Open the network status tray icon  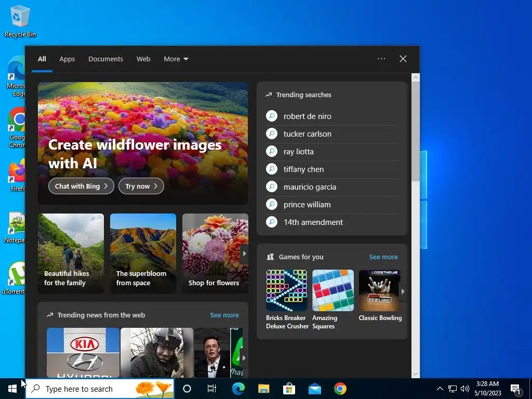tap(453, 389)
